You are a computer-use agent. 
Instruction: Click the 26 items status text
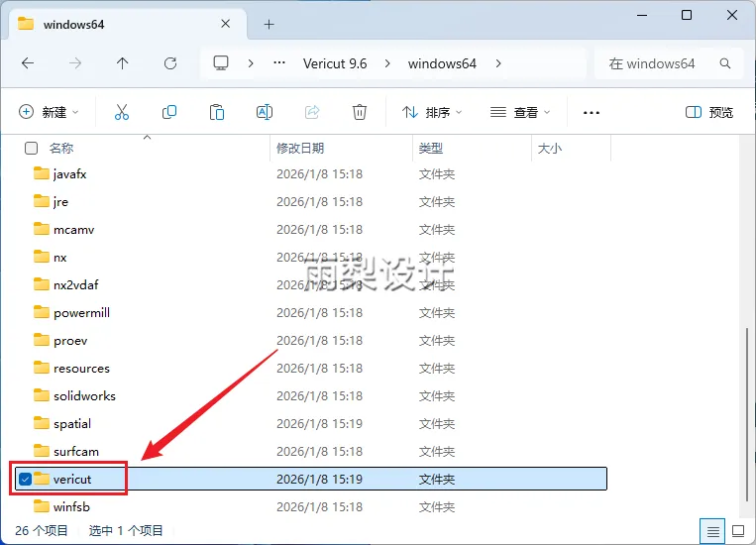coord(42,530)
